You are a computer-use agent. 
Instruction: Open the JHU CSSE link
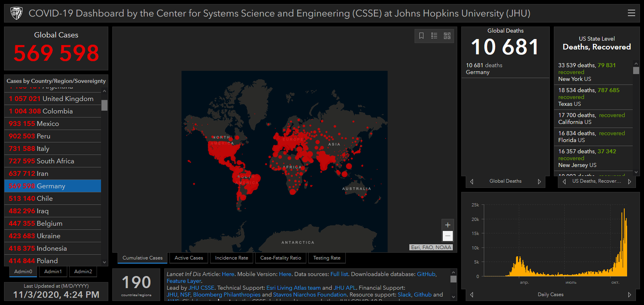(201, 288)
